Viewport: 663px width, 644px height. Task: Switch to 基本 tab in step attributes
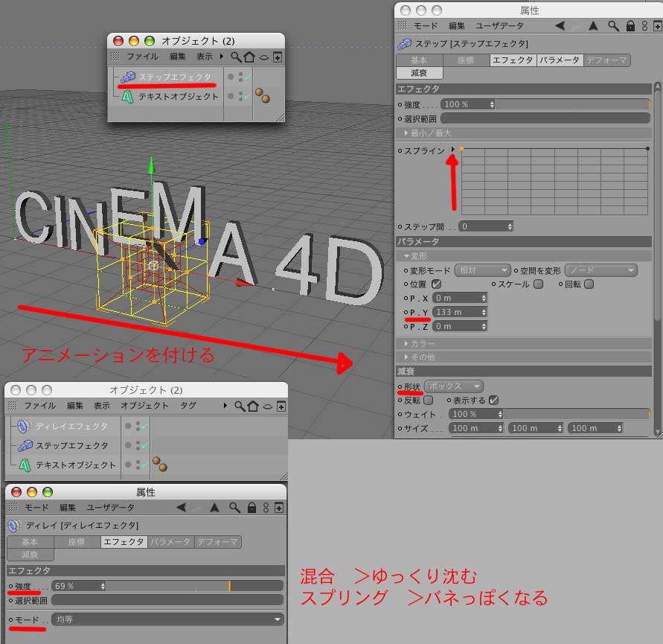(419, 60)
